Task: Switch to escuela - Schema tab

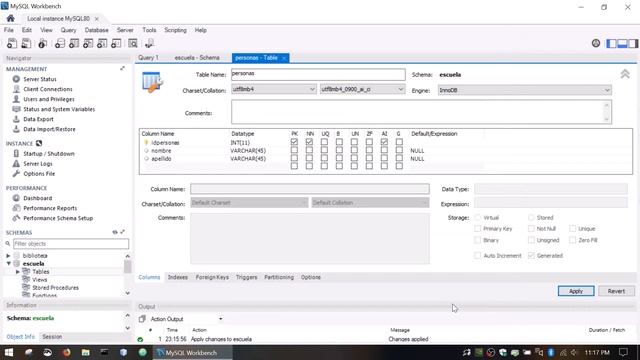Action: click(x=197, y=58)
